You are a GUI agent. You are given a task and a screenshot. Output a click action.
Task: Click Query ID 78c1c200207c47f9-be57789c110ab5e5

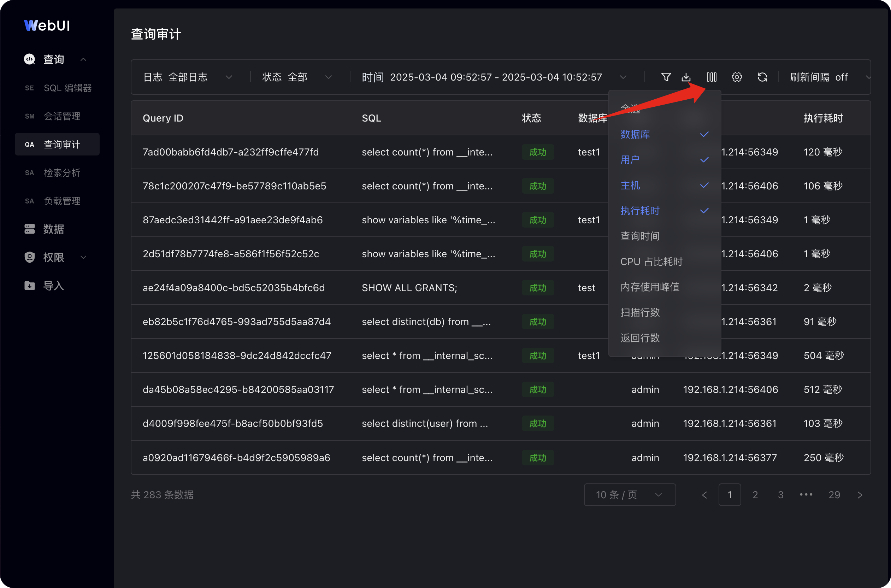(x=234, y=186)
